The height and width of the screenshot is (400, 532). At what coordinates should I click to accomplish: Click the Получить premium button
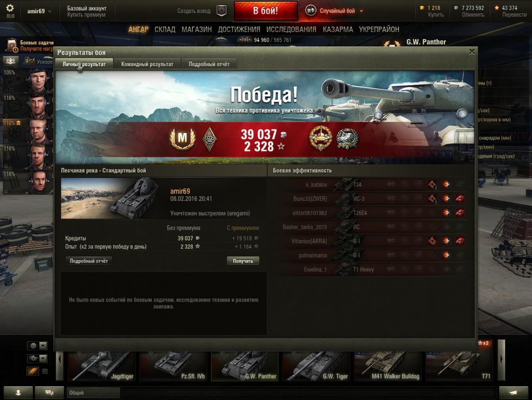pyautogui.click(x=243, y=261)
